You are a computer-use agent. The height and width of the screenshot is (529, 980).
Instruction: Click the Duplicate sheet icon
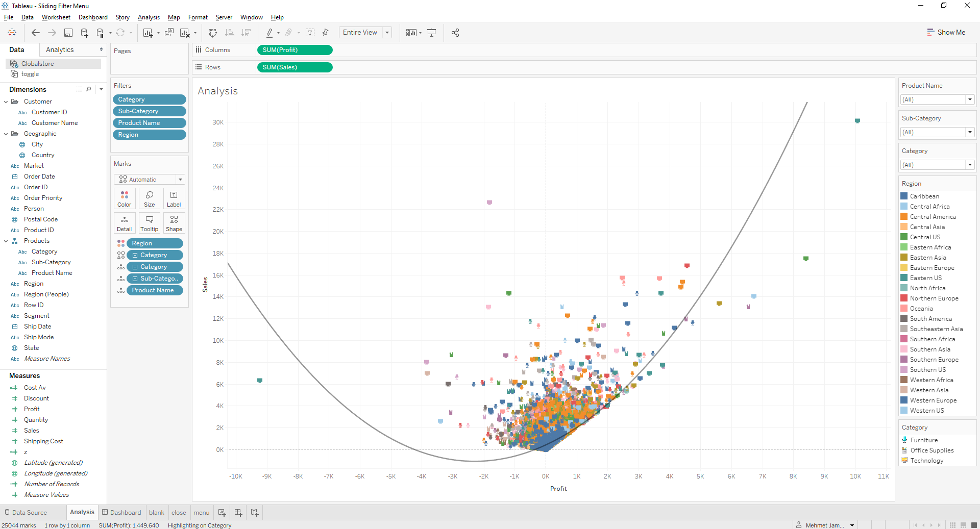pos(169,33)
